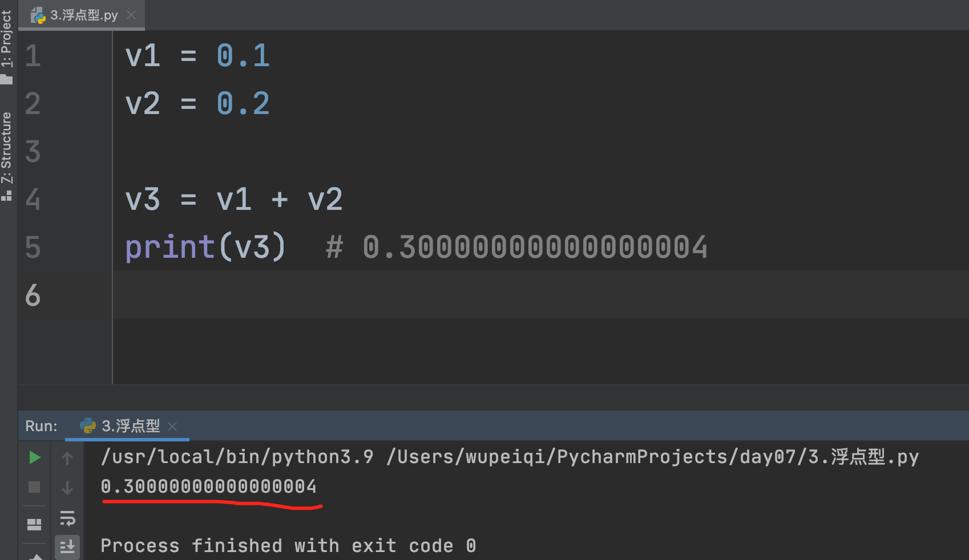Click the Python icon on Run tab
Screen dimensions: 969x560
click(x=87, y=425)
